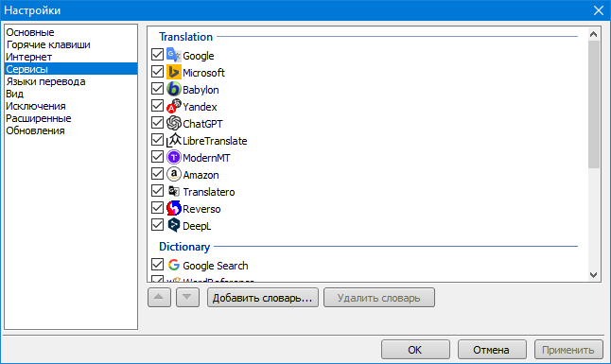This screenshot has height=364, width=611.
Task: Close the Настройки dialog window
Action: [599, 10]
